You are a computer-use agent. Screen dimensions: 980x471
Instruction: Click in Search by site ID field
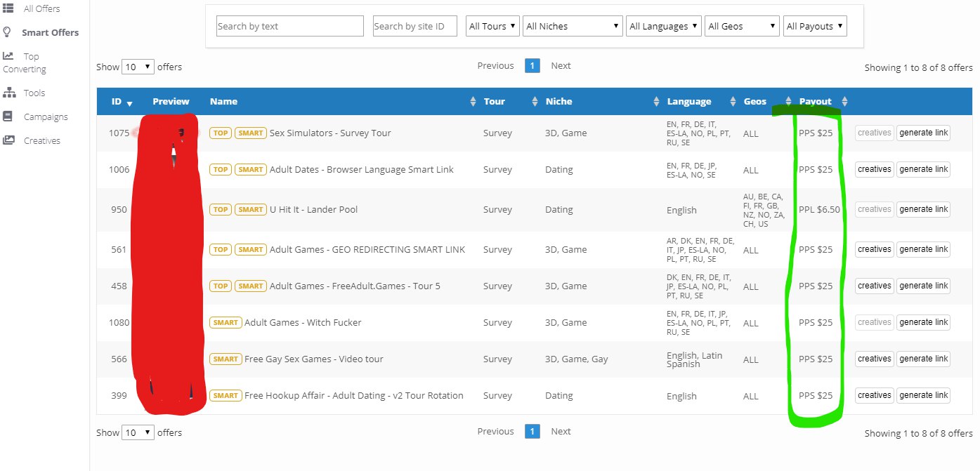(415, 26)
